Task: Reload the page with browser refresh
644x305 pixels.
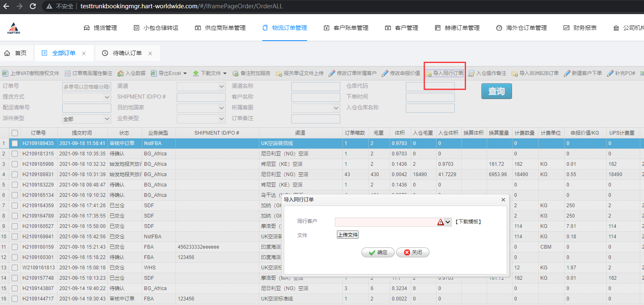Action: (x=33, y=6)
